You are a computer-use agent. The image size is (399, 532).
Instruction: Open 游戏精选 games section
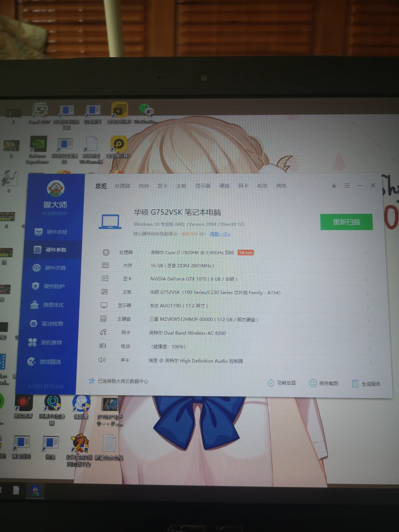[44, 362]
